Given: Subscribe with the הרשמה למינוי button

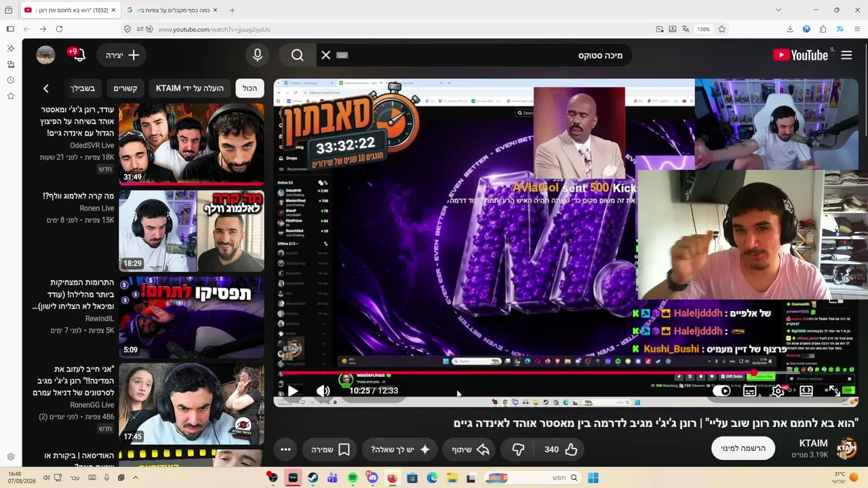Looking at the screenshot, I should pyautogui.click(x=743, y=449).
